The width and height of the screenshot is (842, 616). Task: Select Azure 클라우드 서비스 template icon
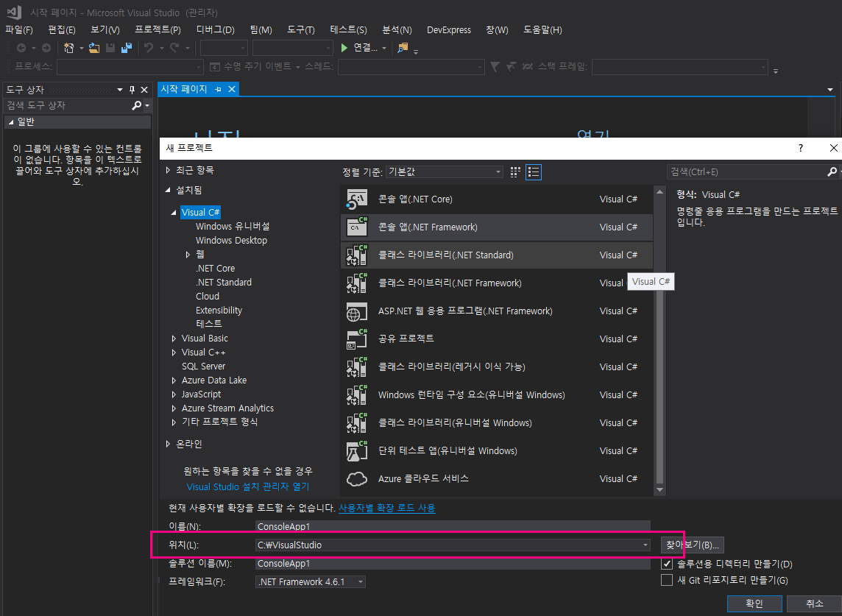[x=356, y=478]
